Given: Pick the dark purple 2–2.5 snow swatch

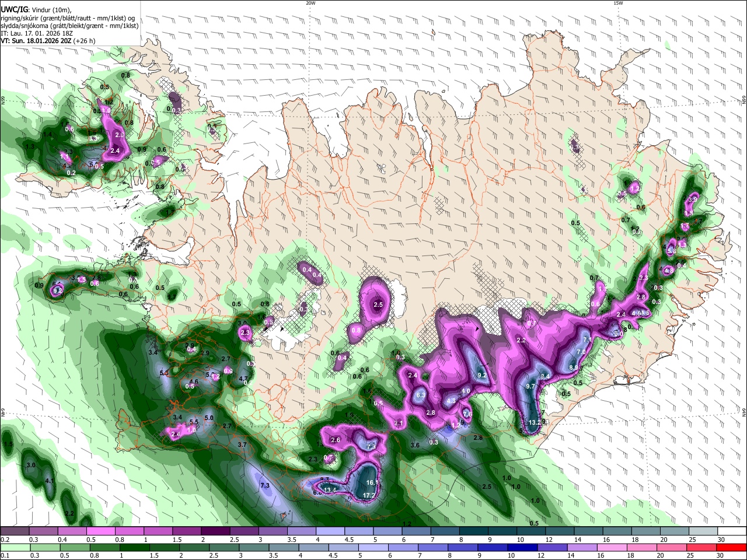Looking at the screenshot, I should click(215, 531).
